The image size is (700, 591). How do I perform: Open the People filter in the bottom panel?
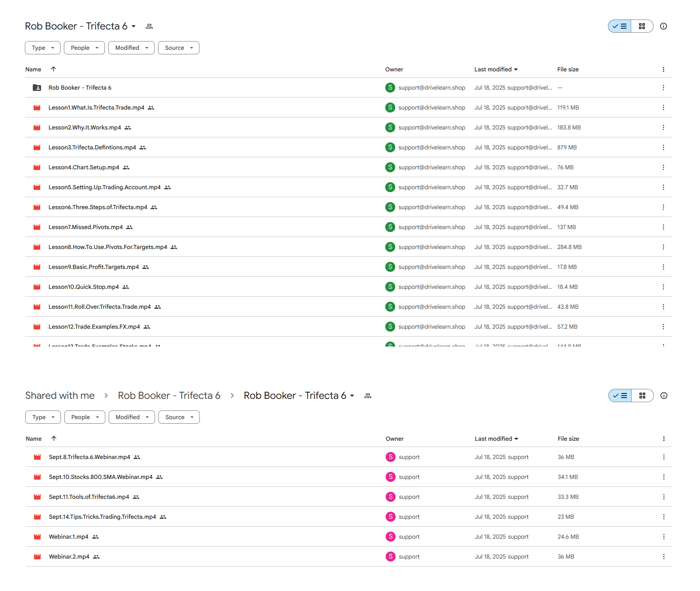[x=85, y=417]
